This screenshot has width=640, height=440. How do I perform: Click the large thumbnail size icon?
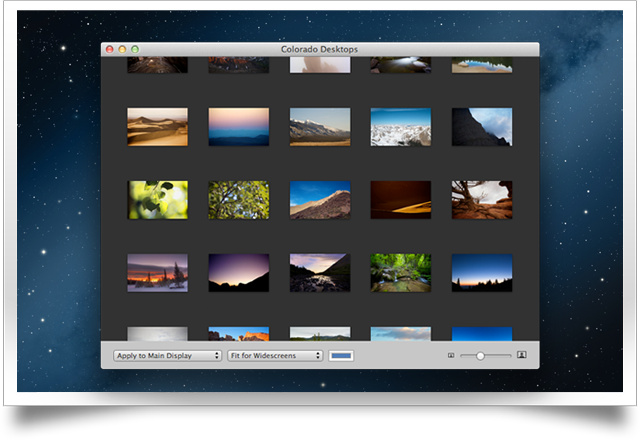click(522, 355)
